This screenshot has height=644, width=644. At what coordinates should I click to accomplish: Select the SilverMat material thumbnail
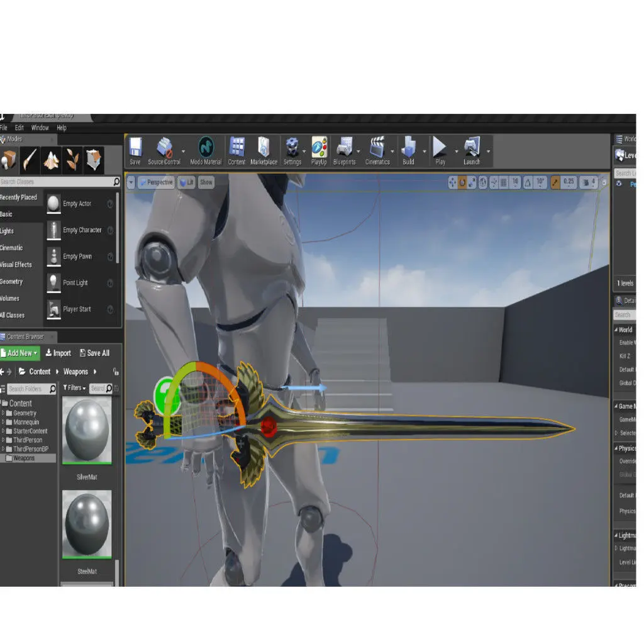click(87, 430)
